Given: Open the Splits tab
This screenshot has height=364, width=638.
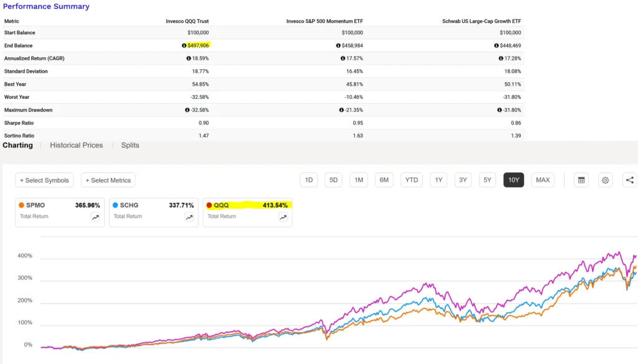Looking at the screenshot, I should 130,145.
